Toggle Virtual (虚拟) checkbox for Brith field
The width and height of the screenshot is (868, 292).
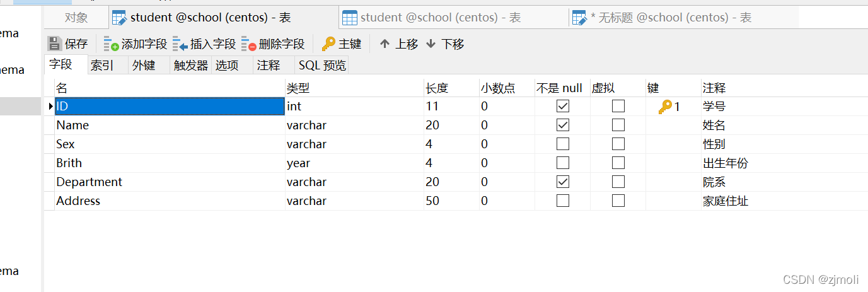618,163
